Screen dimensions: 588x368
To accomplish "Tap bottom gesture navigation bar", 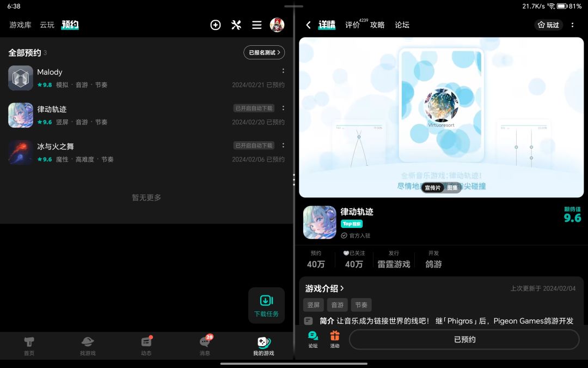I will pos(294,364).
